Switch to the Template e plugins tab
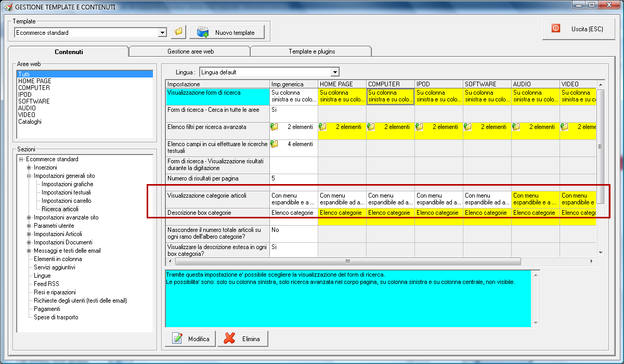624x364 pixels. coord(311,51)
